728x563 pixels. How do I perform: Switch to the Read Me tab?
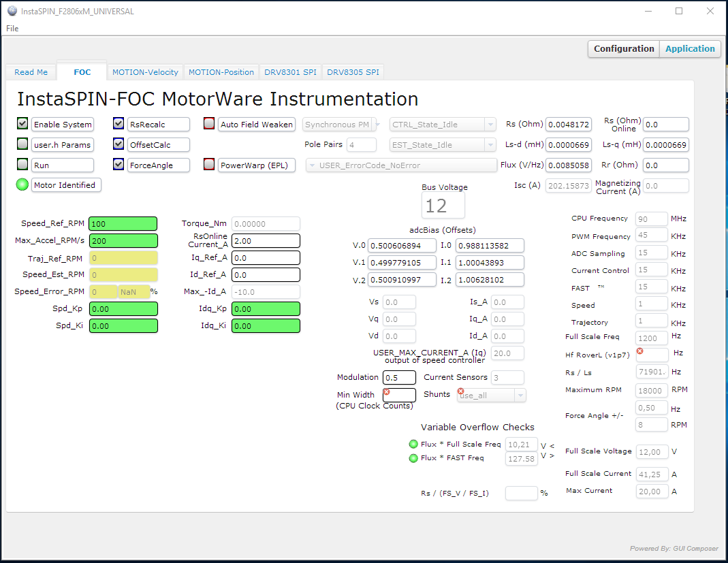[x=31, y=72]
